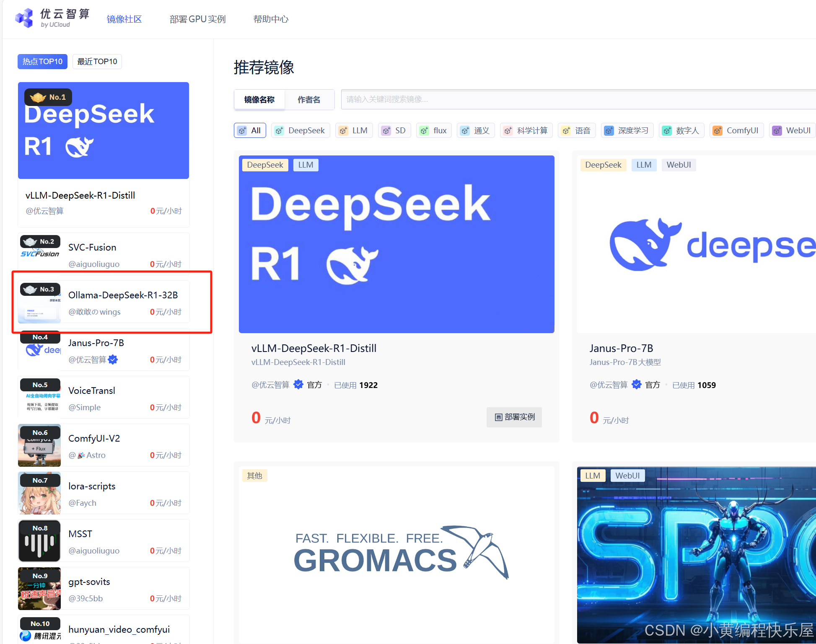Choose the SD filter tag icon
The width and height of the screenshot is (816, 644).
[386, 131]
